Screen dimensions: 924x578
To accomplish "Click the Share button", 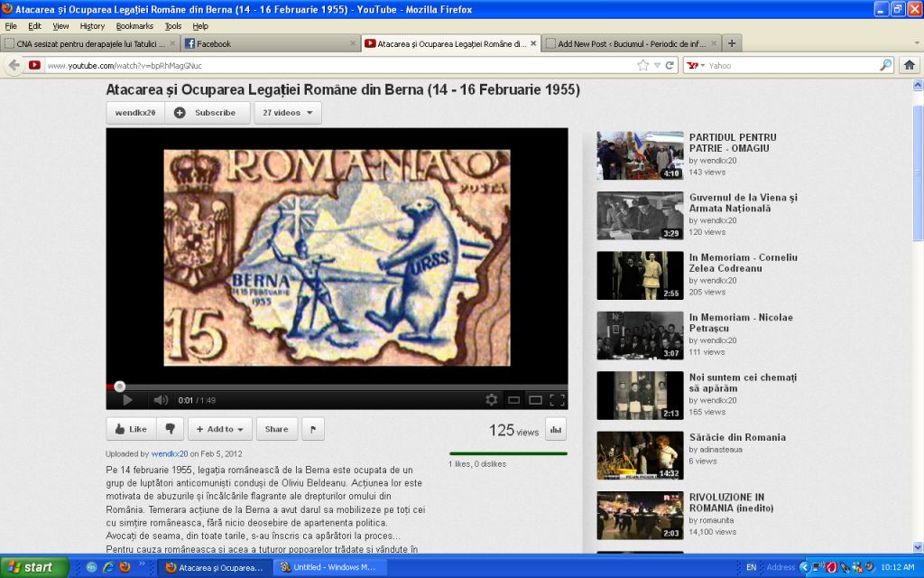I will coord(276,429).
